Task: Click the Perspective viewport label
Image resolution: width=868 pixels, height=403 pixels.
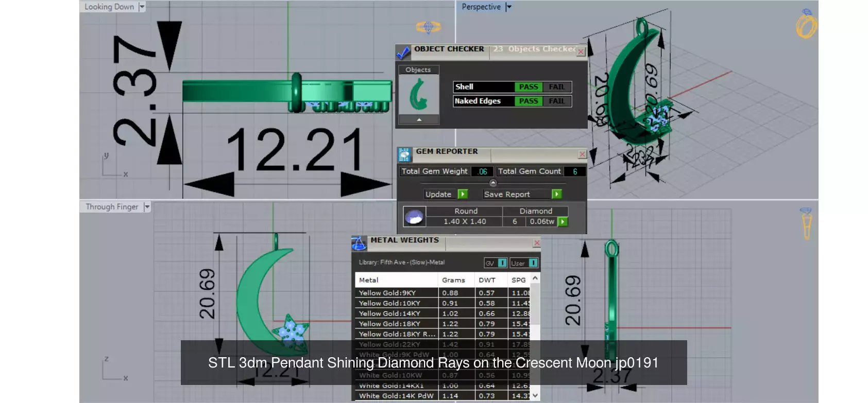Action: pyautogui.click(x=481, y=7)
